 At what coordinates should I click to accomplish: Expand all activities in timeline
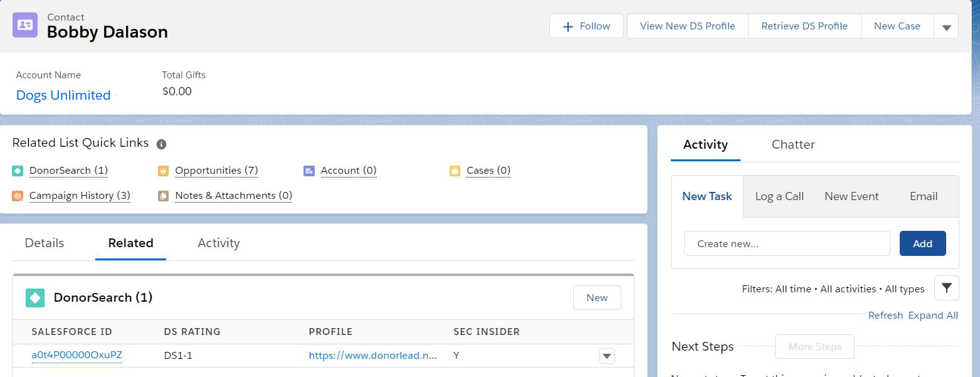[x=933, y=316]
